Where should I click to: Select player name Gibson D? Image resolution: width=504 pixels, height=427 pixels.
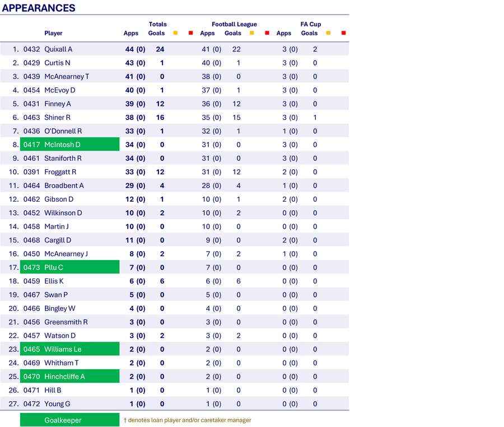pos(59,199)
